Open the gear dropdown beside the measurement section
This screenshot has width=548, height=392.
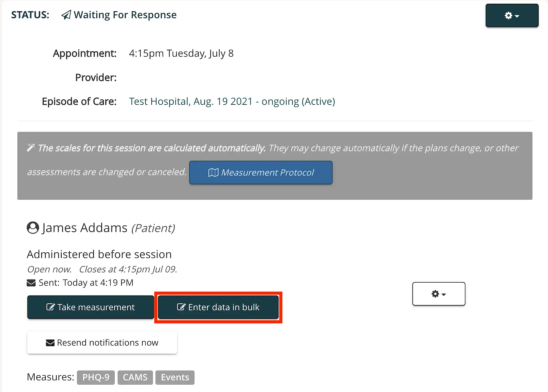(438, 294)
